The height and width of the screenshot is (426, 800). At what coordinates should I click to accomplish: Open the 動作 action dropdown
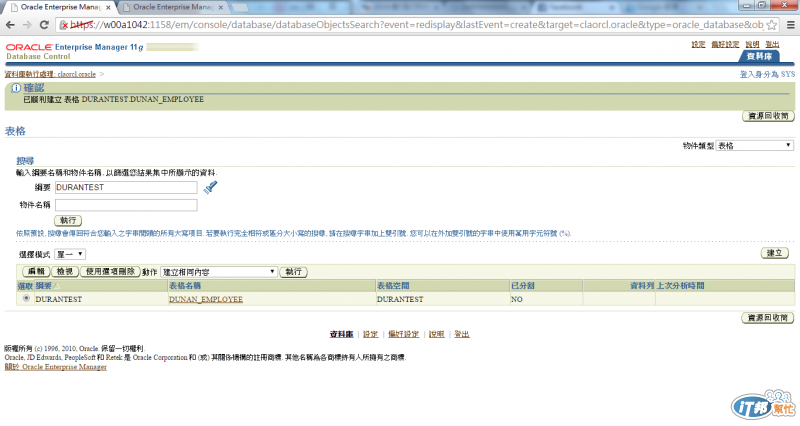click(x=219, y=272)
